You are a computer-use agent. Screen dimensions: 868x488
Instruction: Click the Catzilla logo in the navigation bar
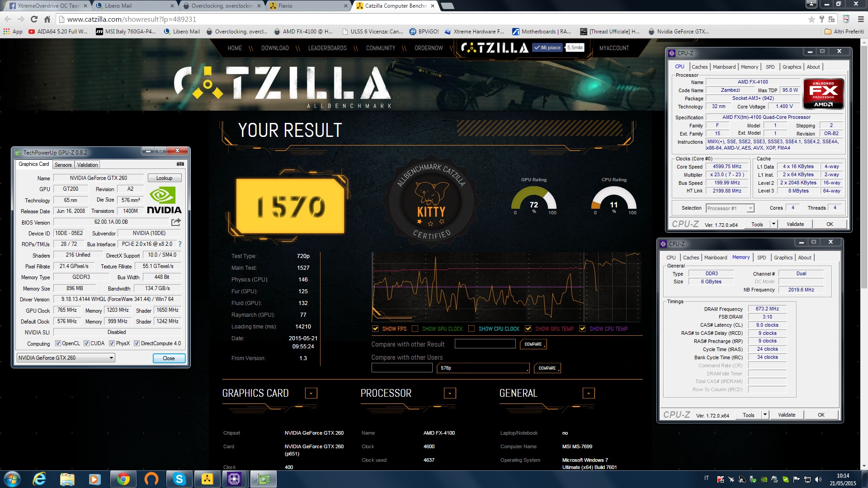(494, 47)
